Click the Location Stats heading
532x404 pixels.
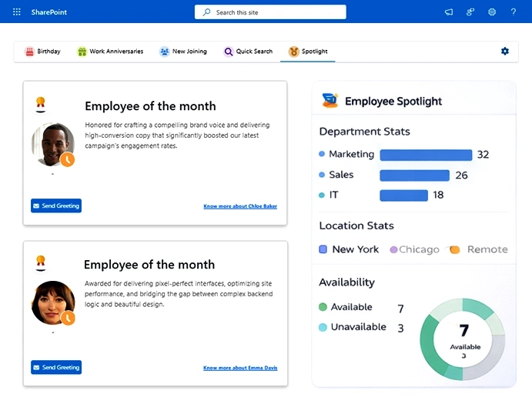(x=356, y=225)
